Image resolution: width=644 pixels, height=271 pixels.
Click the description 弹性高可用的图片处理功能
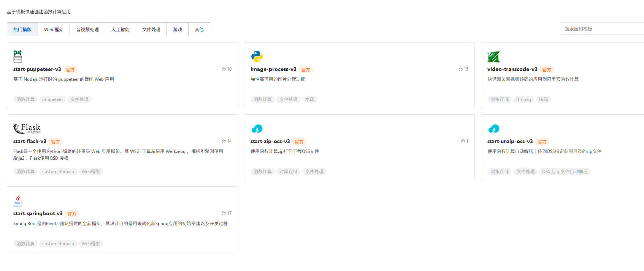pos(278,79)
